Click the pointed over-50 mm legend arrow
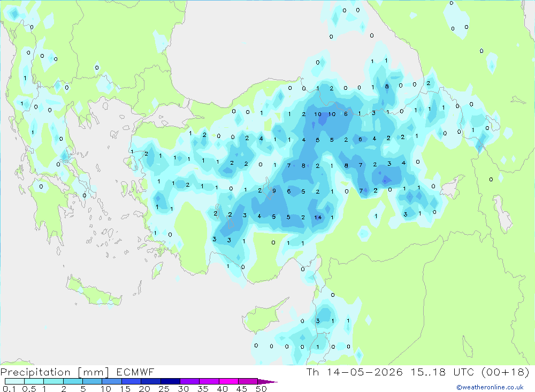 [267, 381]
